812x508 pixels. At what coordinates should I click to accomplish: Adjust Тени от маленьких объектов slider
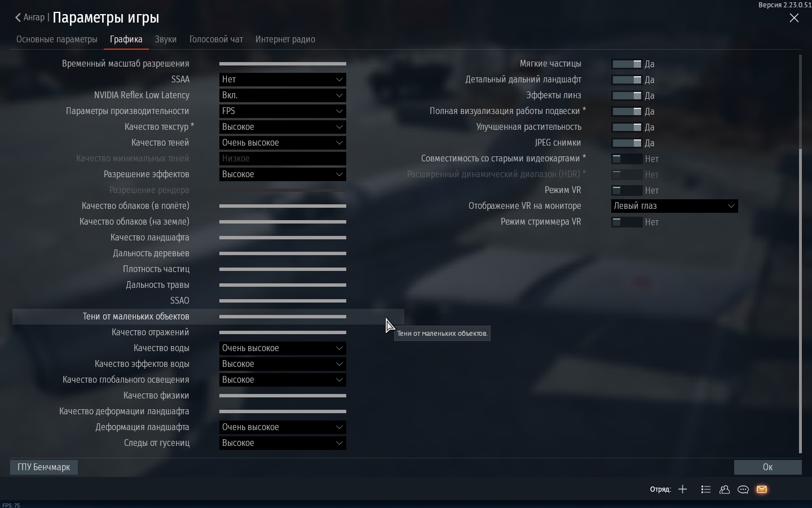click(283, 317)
